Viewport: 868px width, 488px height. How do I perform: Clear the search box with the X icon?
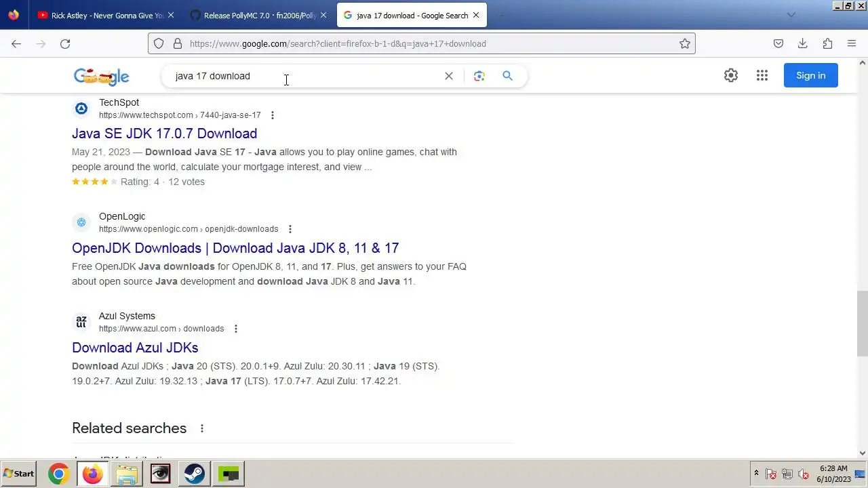tap(449, 76)
